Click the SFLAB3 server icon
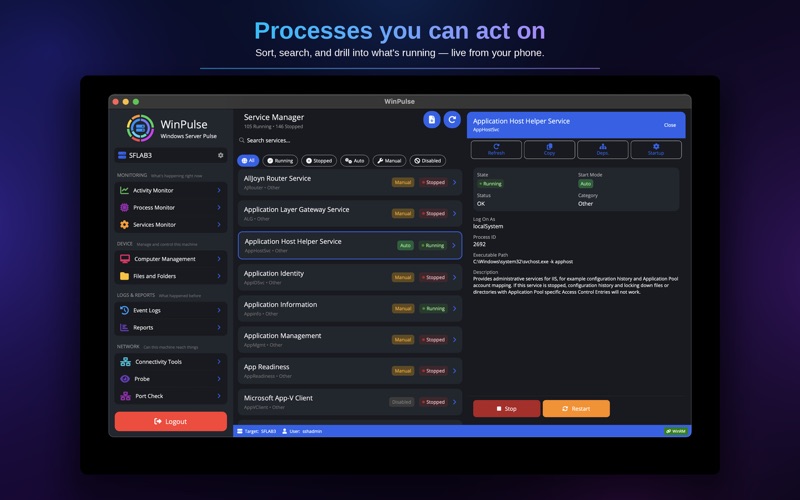 coord(122,155)
